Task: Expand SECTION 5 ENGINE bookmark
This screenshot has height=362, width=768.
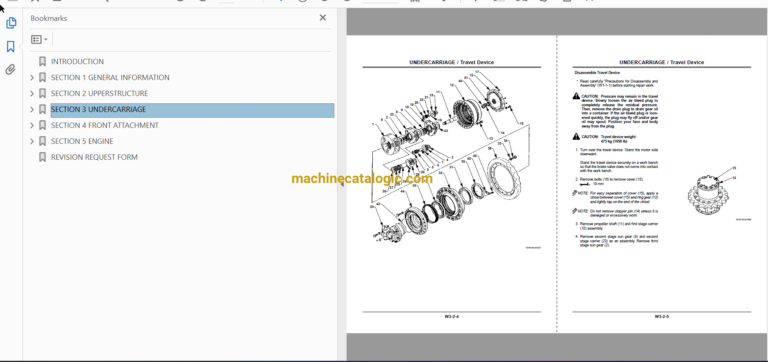Action: 32,142
